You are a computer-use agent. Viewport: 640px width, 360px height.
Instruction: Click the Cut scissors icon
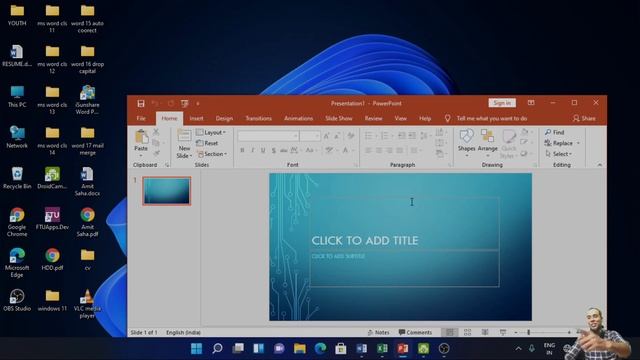click(x=156, y=132)
